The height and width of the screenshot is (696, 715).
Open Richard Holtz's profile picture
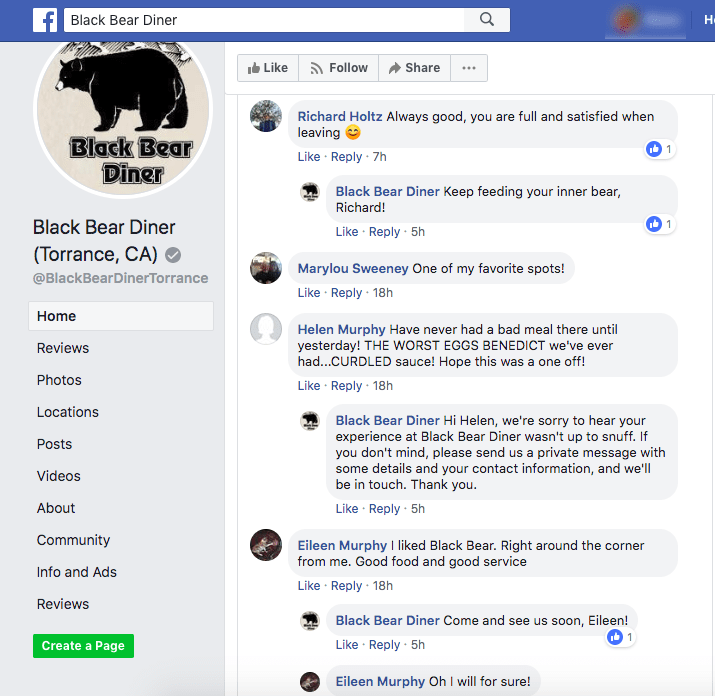click(266, 116)
